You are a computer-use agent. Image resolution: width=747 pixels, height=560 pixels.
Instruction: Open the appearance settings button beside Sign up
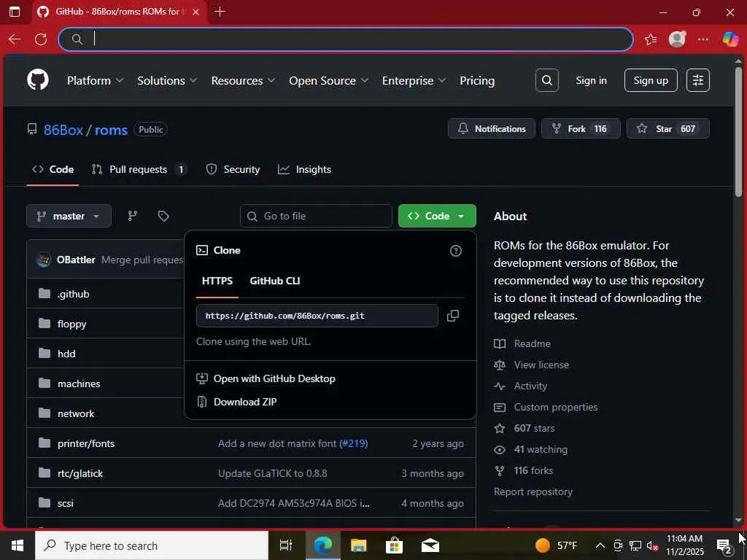coord(698,80)
